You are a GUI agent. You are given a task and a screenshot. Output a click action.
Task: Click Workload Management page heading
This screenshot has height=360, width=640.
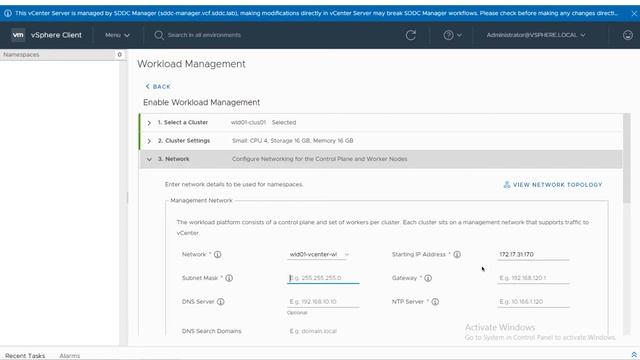click(191, 64)
